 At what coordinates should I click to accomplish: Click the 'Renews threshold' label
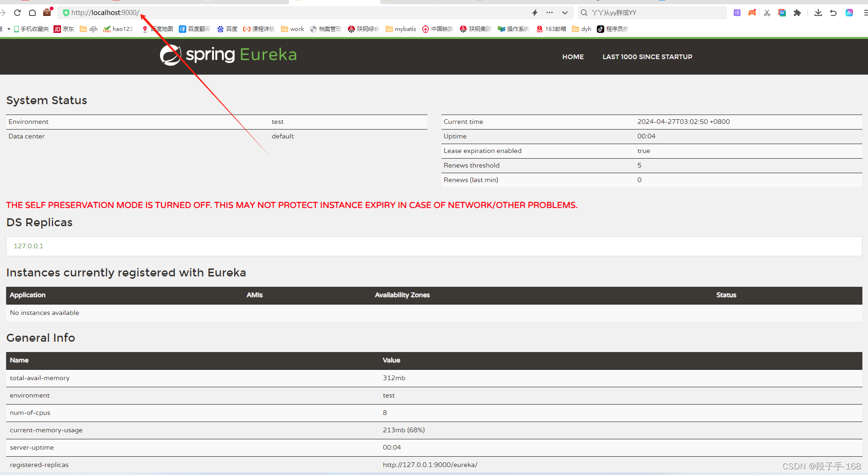472,165
